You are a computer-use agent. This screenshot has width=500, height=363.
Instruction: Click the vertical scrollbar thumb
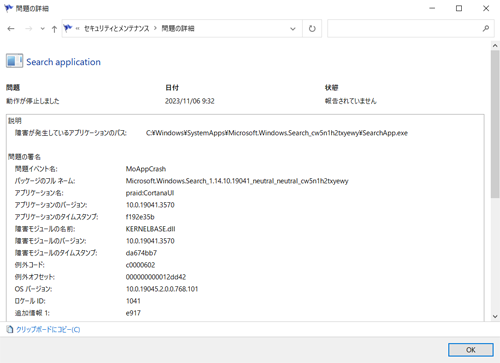495,124
